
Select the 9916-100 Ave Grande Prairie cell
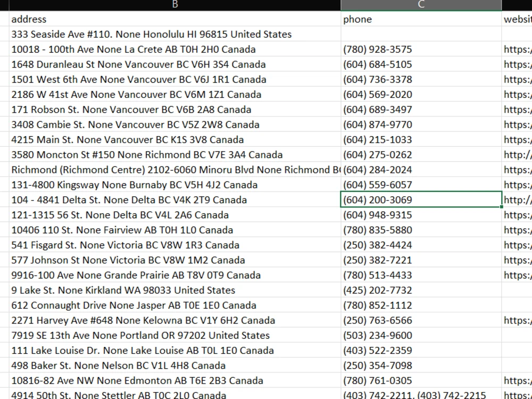pyautogui.click(x=174, y=275)
